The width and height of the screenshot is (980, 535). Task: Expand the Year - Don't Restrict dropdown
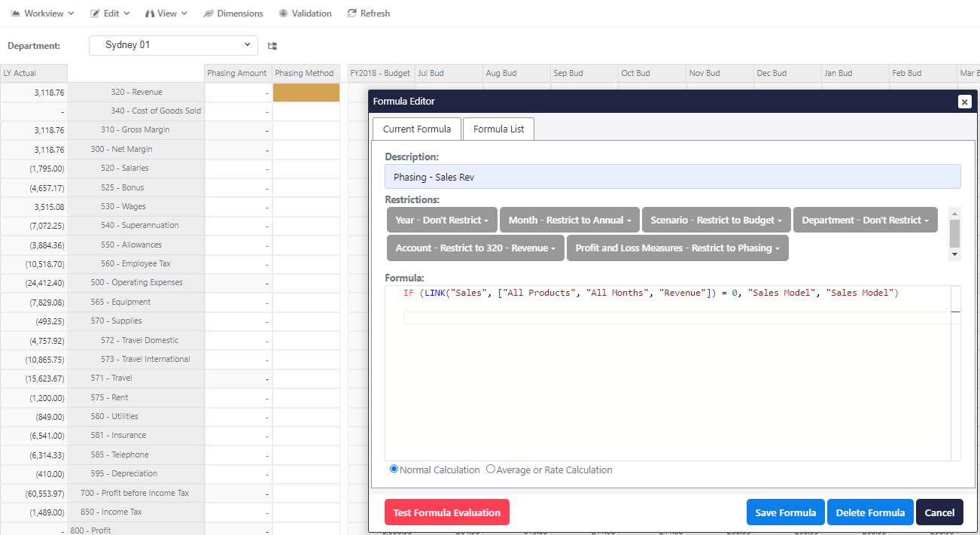pos(441,220)
